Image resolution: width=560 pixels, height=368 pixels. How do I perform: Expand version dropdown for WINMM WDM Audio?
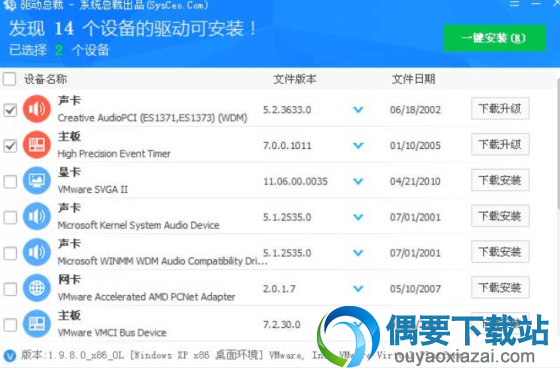(358, 253)
